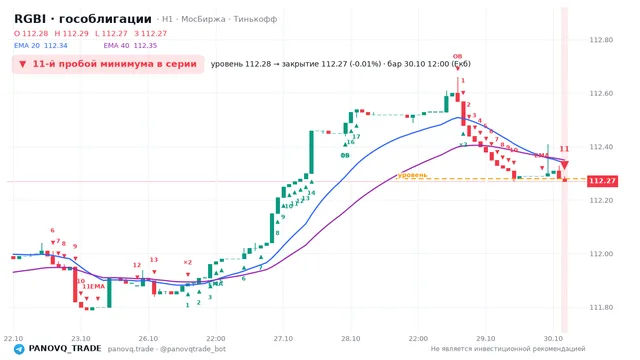The height and width of the screenshot is (360, 640).
Task: Select the red 112.27 current price tag
Action: point(602,181)
